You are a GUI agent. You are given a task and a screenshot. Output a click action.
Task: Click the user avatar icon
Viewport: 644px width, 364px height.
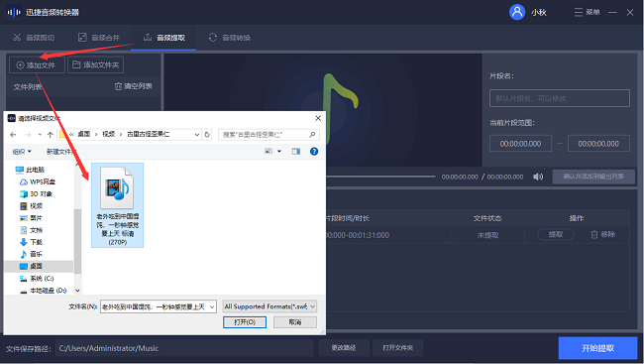click(517, 12)
